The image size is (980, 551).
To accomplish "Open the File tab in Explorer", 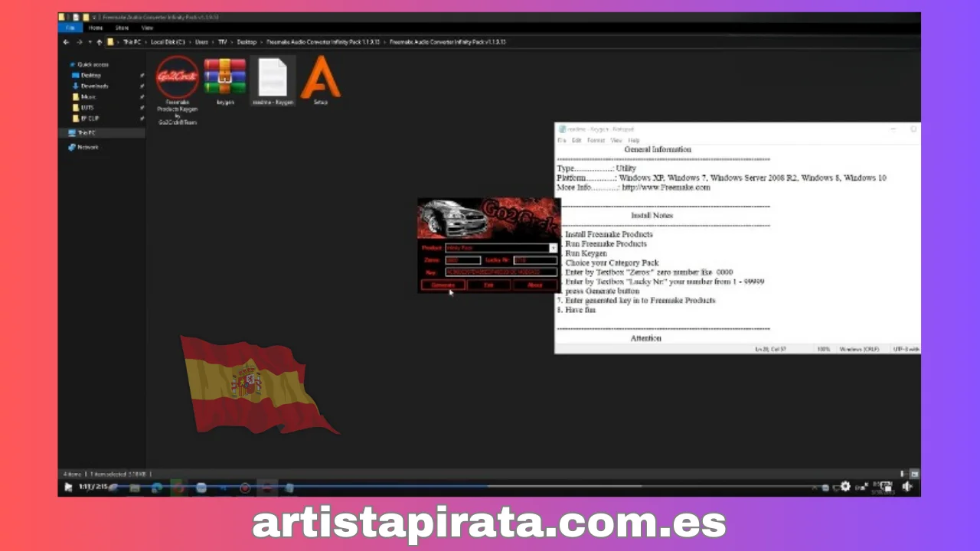I will coord(70,28).
